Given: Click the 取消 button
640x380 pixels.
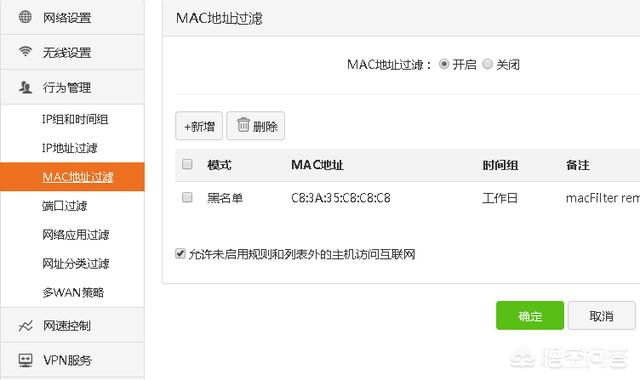Looking at the screenshot, I should pyautogui.click(x=602, y=316).
